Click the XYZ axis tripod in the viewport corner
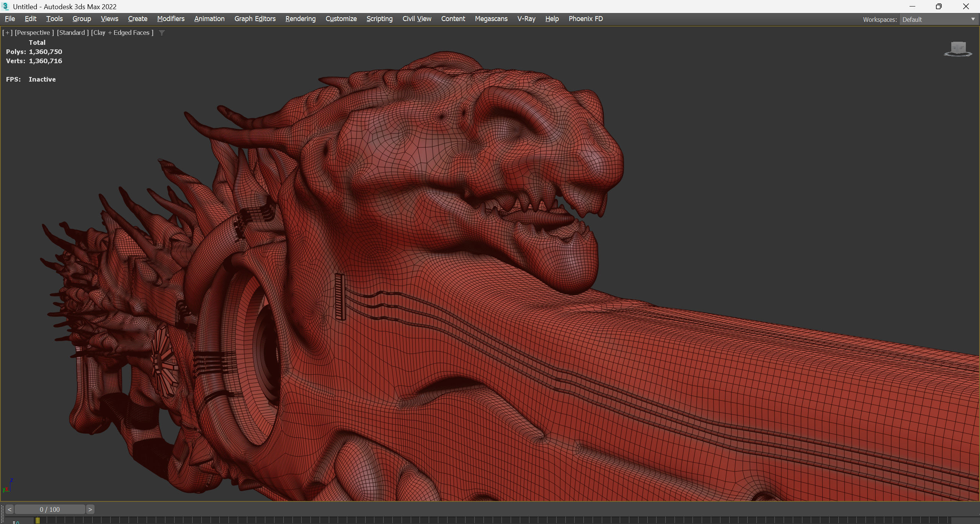The height and width of the screenshot is (524, 980). 8,485
